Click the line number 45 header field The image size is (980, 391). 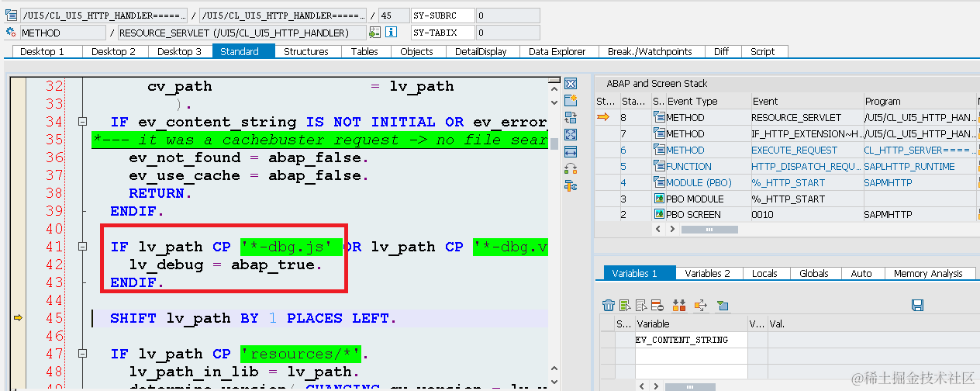pyautogui.click(x=395, y=16)
